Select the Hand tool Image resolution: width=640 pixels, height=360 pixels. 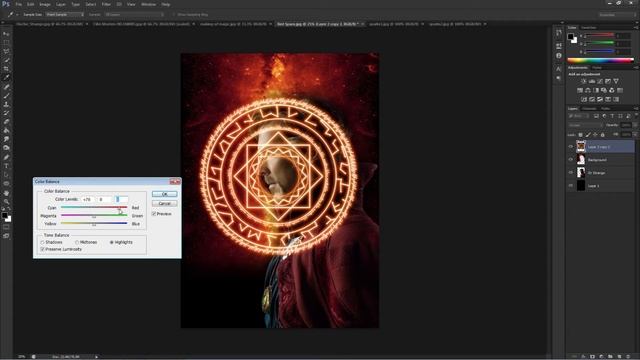[6, 193]
